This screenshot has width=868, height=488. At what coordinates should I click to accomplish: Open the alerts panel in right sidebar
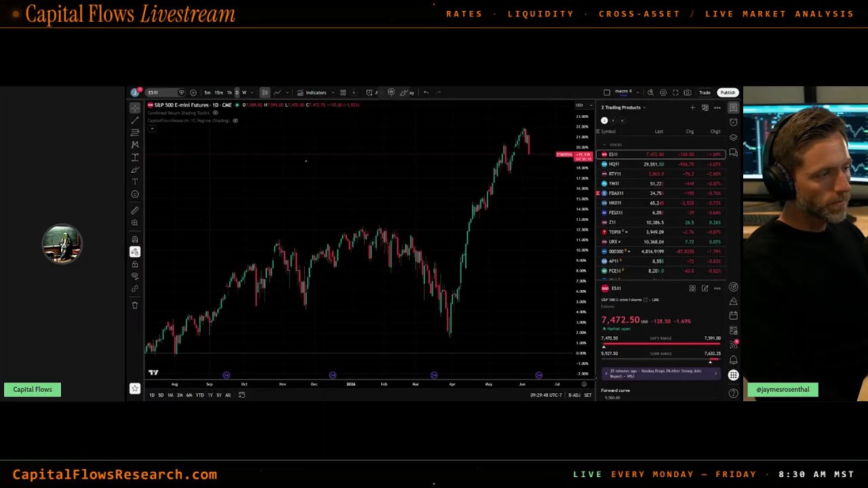pyautogui.click(x=733, y=123)
